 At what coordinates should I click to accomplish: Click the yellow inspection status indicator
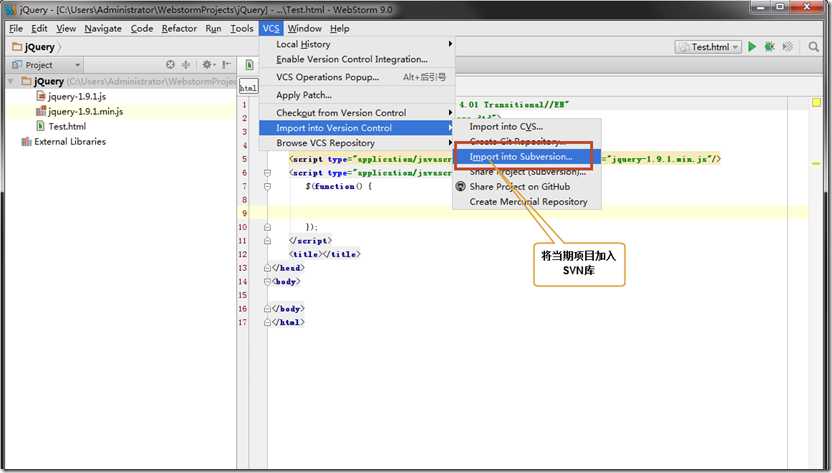(x=816, y=102)
